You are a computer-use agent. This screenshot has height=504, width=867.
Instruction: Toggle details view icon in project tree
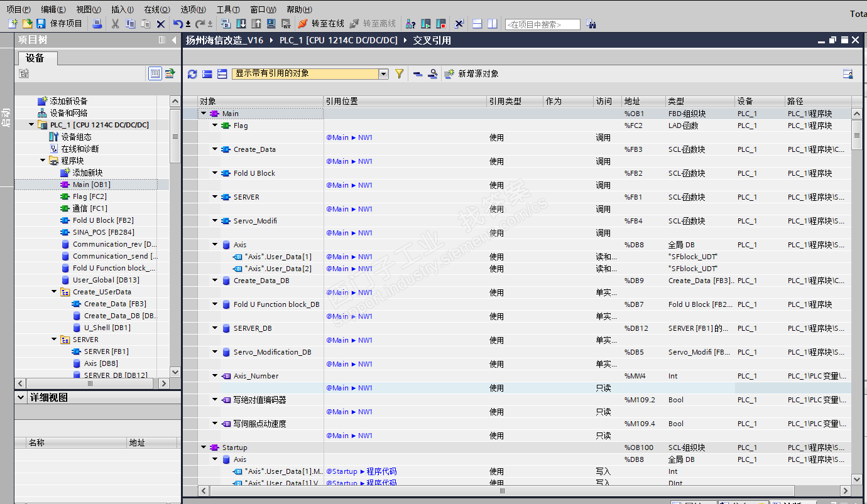155,73
